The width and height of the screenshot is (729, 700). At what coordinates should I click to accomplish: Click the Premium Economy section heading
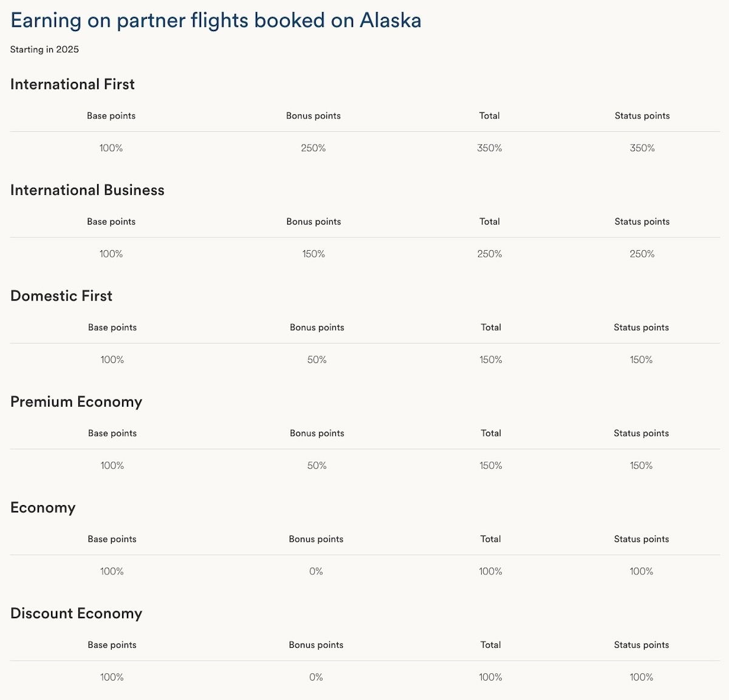76,402
